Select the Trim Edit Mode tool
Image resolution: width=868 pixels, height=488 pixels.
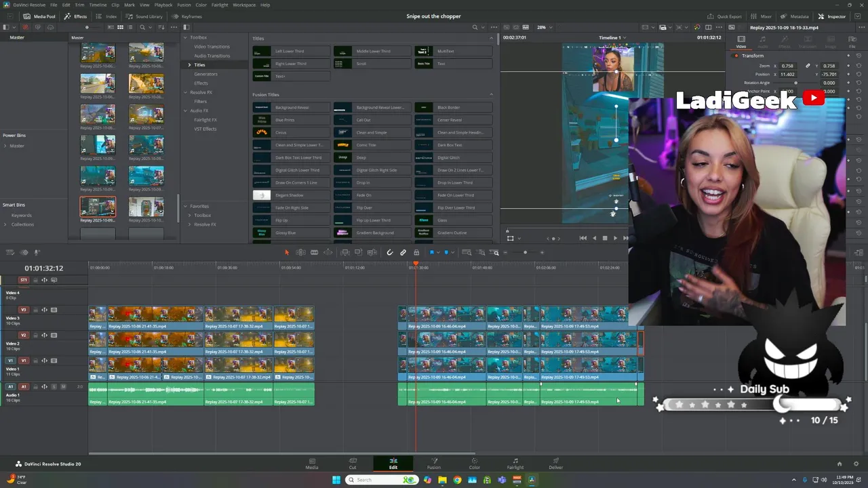300,252
